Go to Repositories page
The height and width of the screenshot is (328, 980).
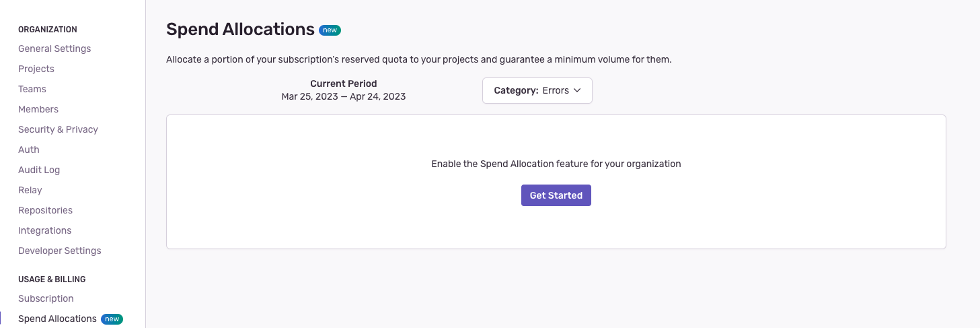click(x=45, y=210)
